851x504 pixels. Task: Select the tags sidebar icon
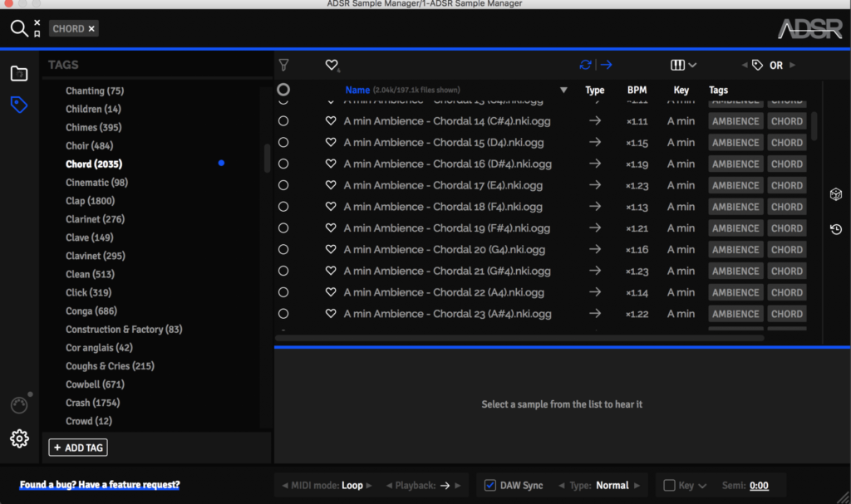click(x=19, y=105)
